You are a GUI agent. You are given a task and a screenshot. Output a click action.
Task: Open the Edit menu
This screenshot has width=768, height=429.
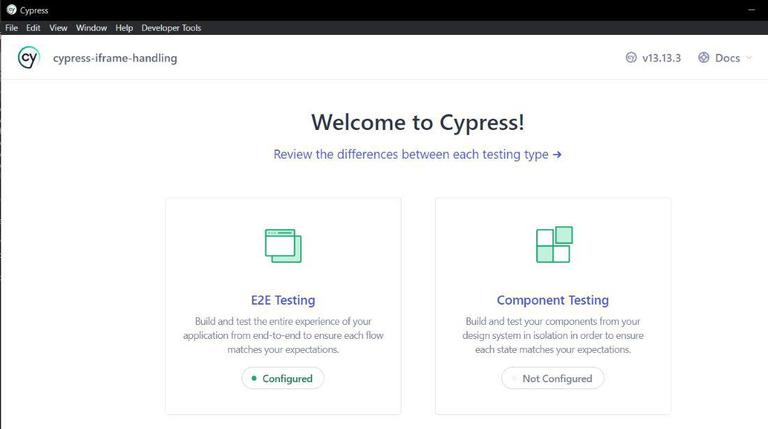point(33,28)
